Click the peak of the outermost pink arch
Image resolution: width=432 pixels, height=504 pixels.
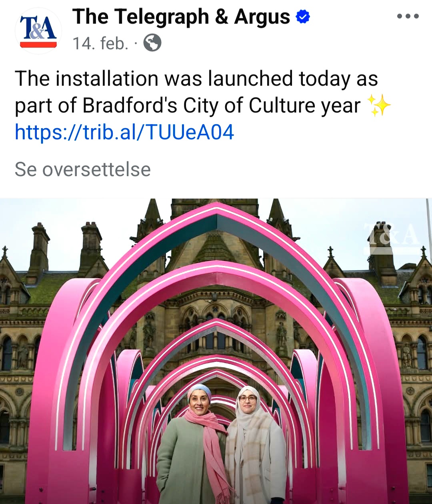(217, 207)
